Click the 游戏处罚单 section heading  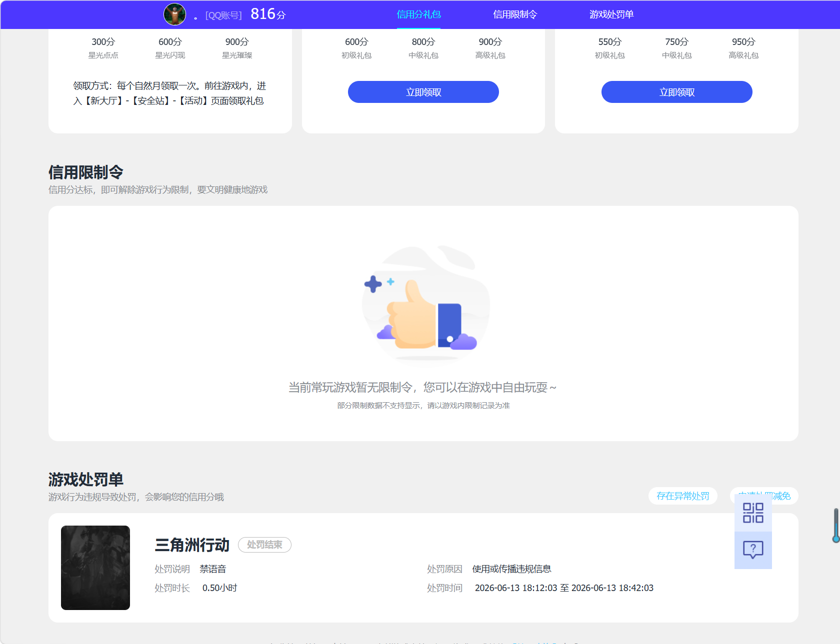pyautogui.click(x=86, y=480)
